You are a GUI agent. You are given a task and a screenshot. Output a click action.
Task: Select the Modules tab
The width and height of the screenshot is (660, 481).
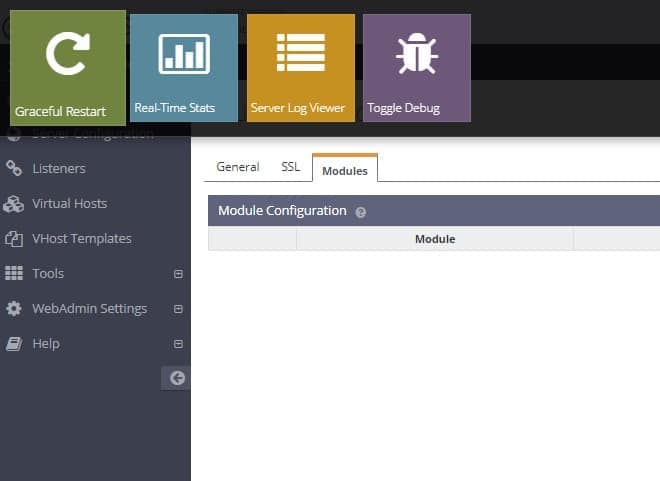344,170
